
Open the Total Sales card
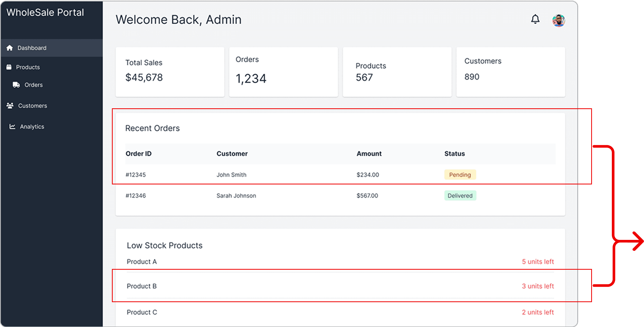(x=170, y=72)
